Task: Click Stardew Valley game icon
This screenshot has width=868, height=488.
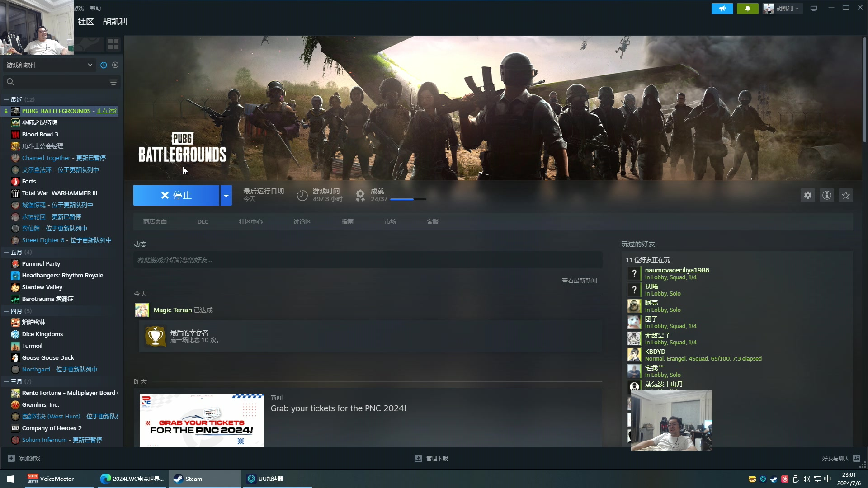Action: 15,287
